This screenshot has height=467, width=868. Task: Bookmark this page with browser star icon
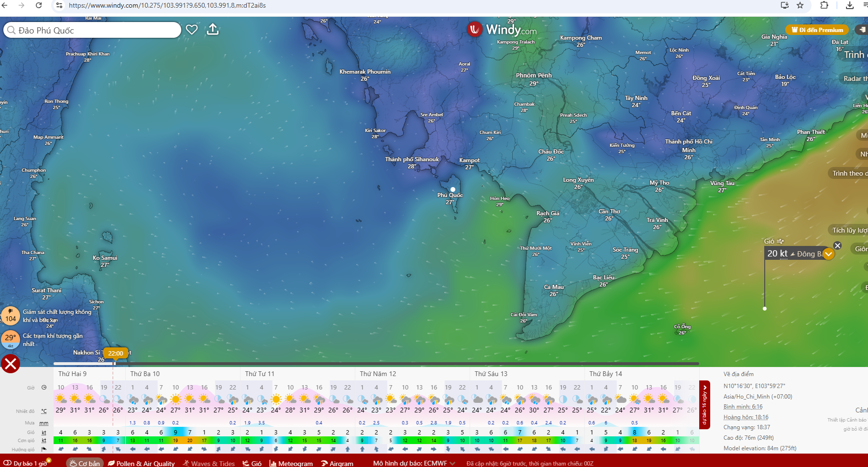pyautogui.click(x=800, y=5)
